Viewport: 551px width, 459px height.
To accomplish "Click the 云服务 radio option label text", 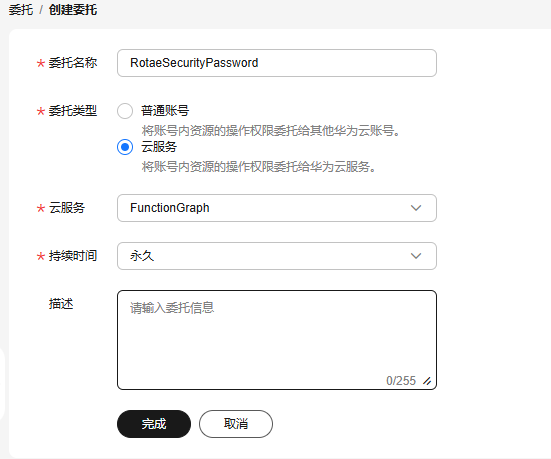I will point(159,147).
